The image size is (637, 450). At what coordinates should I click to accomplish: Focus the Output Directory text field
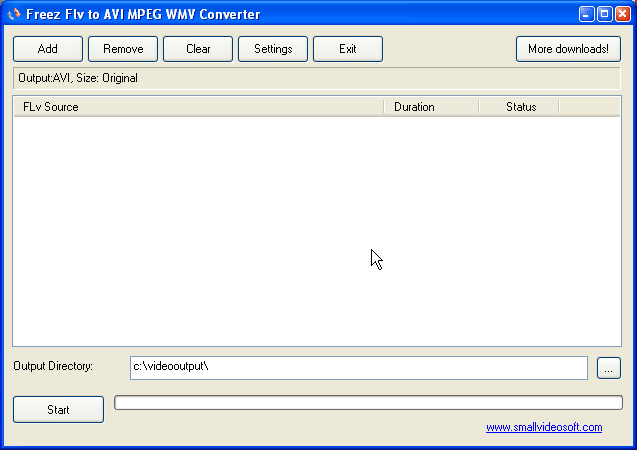point(359,368)
